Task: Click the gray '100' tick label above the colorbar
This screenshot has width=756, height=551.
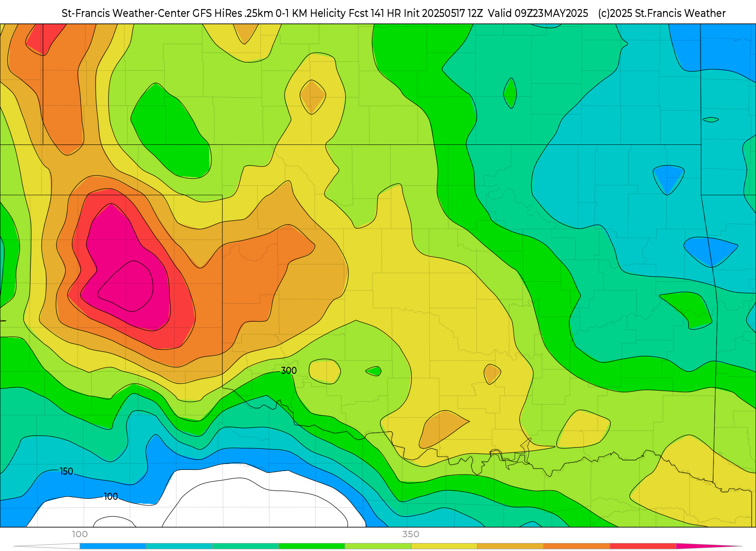Action: pyautogui.click(x=80, y=534)
